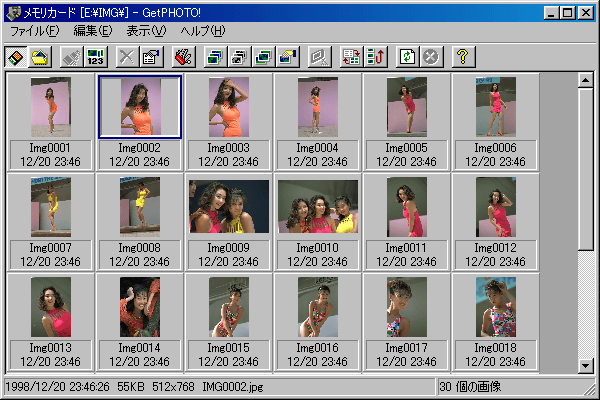
Task: Click the scrollbar up arrow
Action: click(585, 80)
